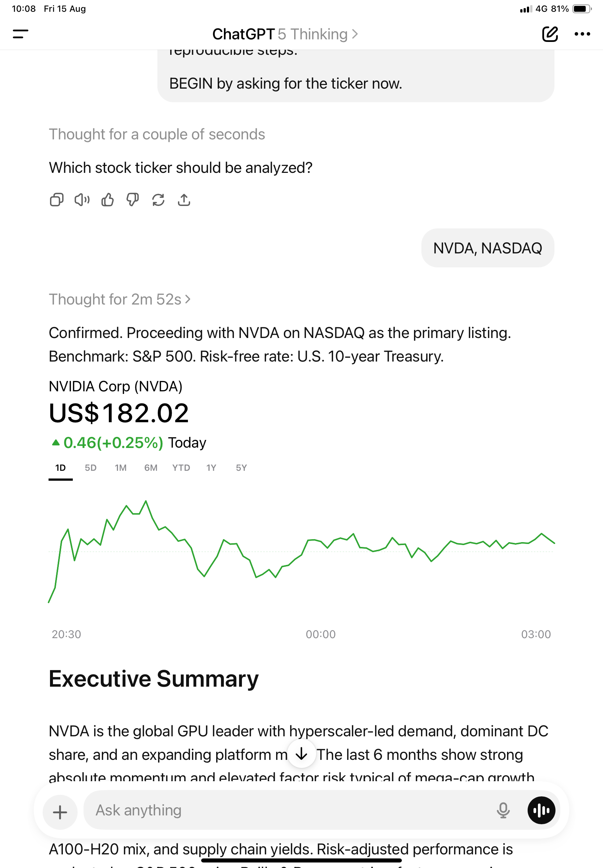Start voice mode with waveform button
The image size is (603, 868).
tap(541, 810)
